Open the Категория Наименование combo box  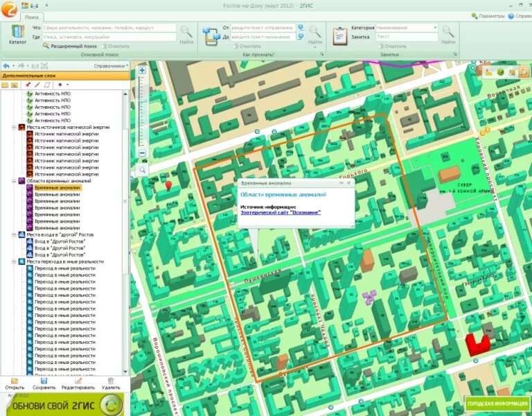pos(407,28)
